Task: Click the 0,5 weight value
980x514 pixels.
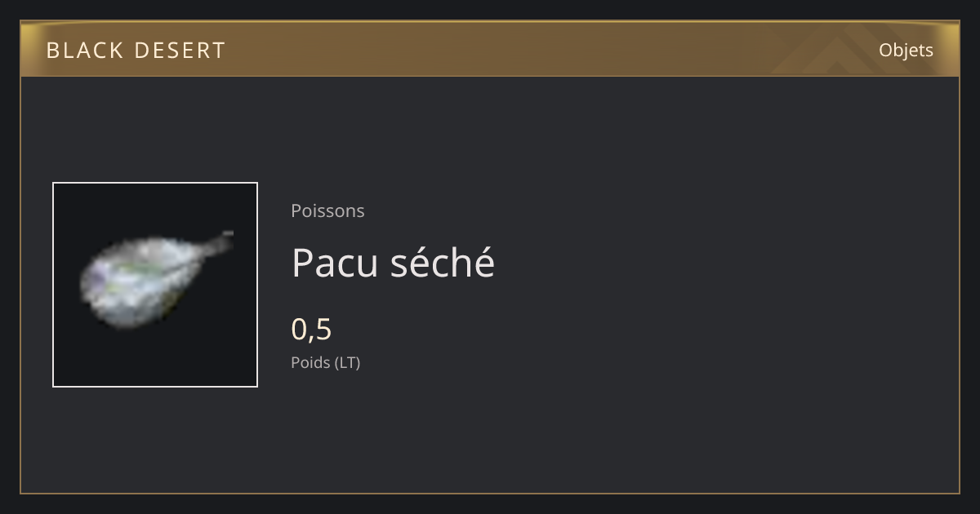Action: click(x=311, y=330)
